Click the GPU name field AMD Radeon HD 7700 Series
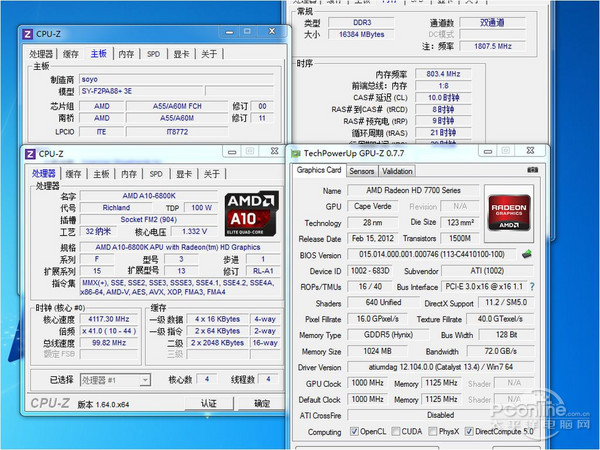This screenshot has width=600, height=450. pos(413,190)
